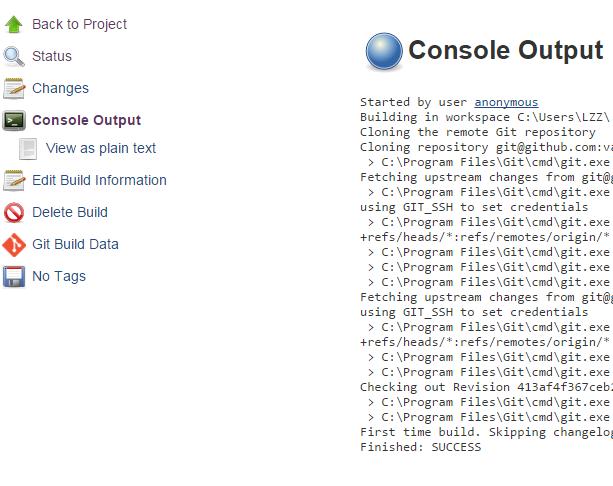Choose the Delete Build link text
Image resolution: width=613 pixels, height=486 pixels.
click(x=69, y=212)
